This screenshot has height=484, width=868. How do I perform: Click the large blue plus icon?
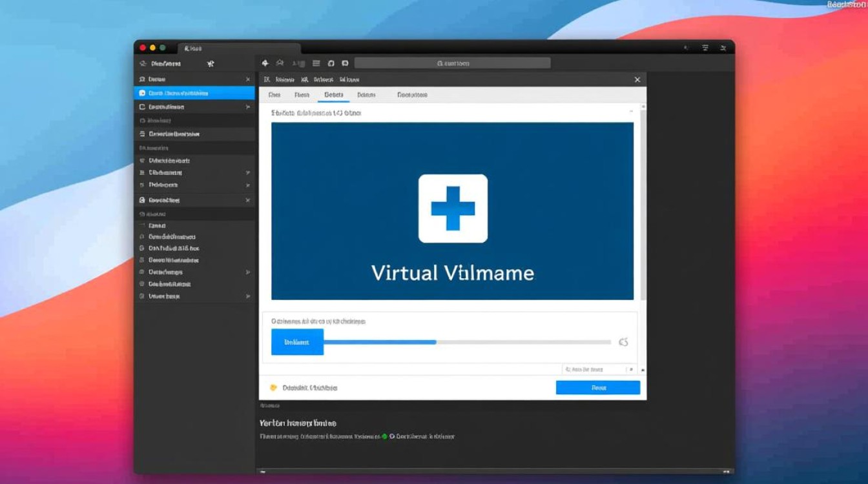(x=453, y=208)
